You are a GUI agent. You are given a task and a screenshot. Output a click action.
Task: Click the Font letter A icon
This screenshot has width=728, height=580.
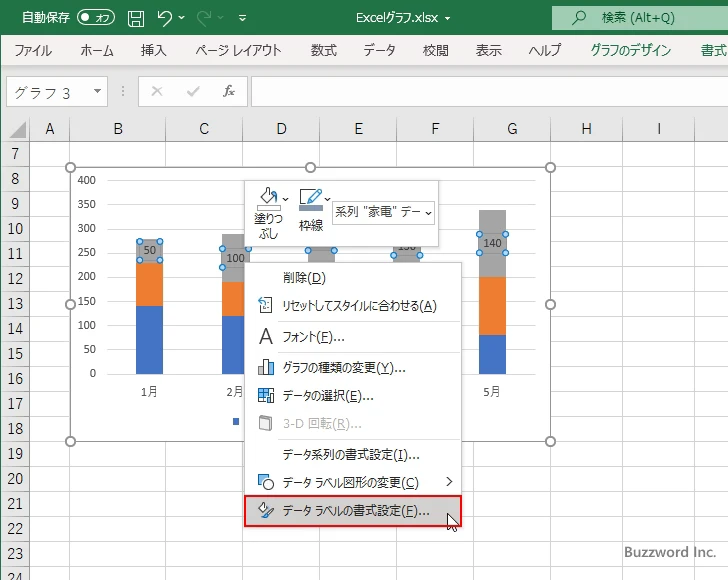click(x=266, y=336)
